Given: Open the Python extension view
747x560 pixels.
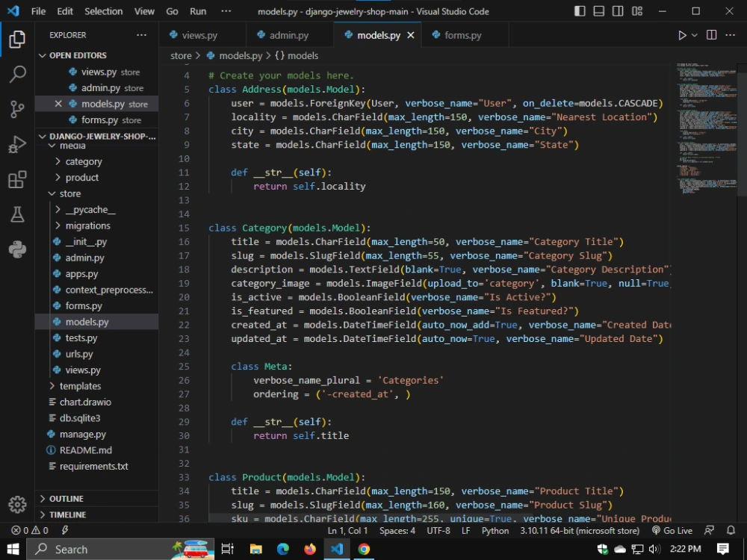Looking at the screenshot, I should (17, 249).
